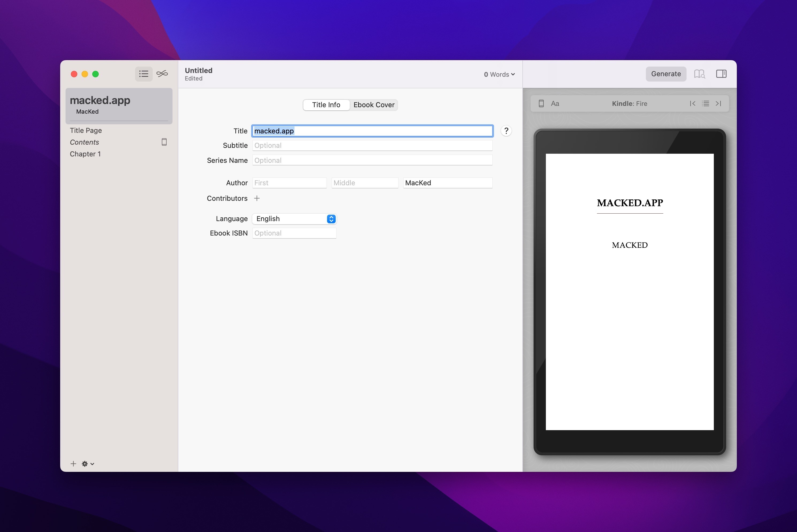The width and height of the screenshot is (797, 532).
Task: Click the navigator list view icon
Action: 144,74
